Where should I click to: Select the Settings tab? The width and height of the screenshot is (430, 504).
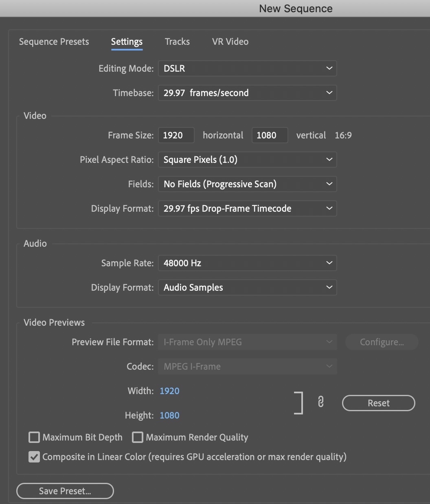pyautogui.click(x=127, y=42)
